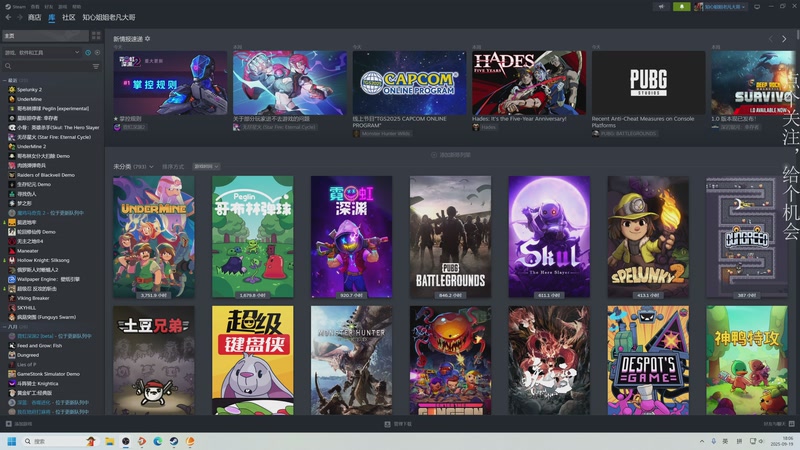
Task: Show next news items with right chevron
Action: click(784, 39)
